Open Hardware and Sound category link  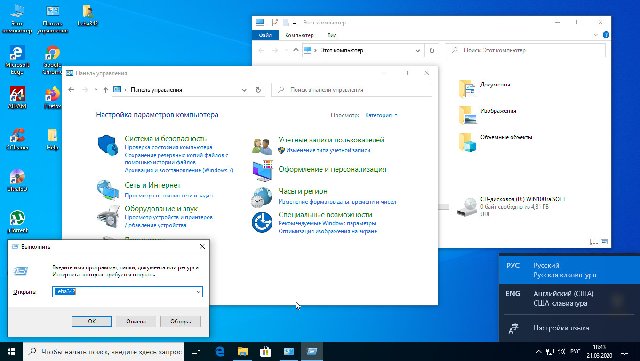click(x=161, y=209)
